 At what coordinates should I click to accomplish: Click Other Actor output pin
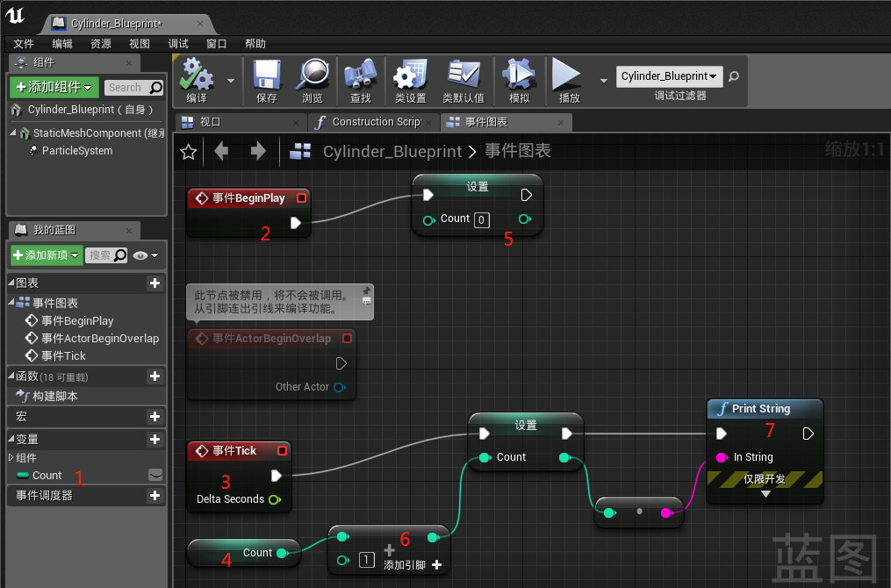(x=340, y=387)
